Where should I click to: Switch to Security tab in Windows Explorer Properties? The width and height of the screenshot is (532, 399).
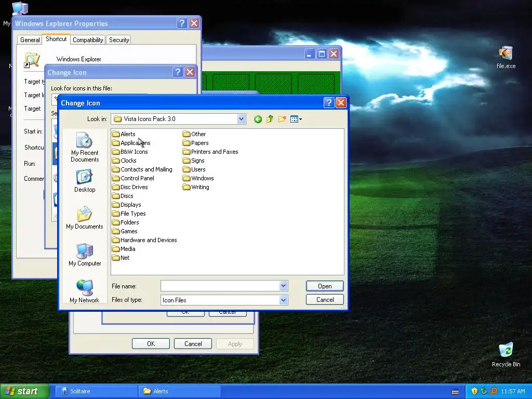(119, 39)
